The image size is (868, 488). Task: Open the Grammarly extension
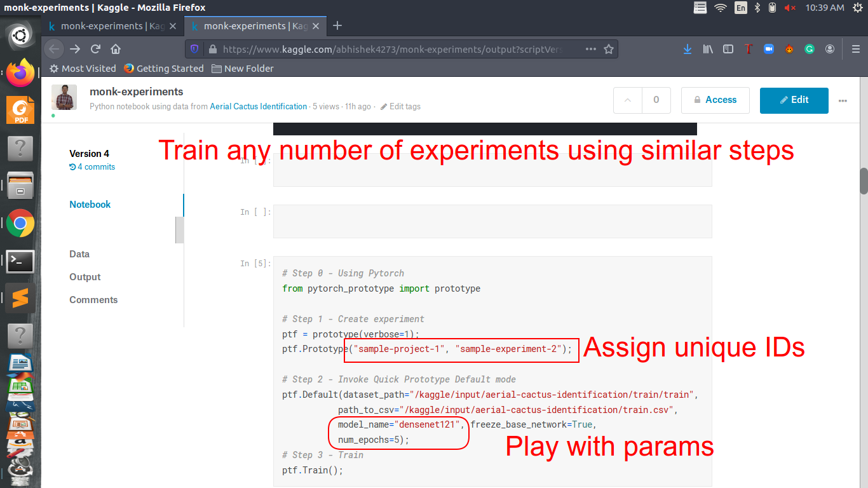tap(810, 49)
